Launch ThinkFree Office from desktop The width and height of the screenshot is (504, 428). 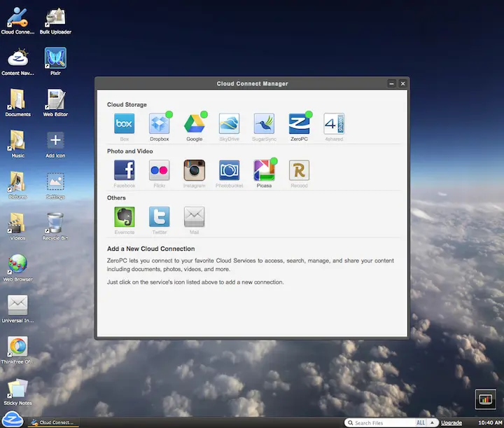(17, 350)
